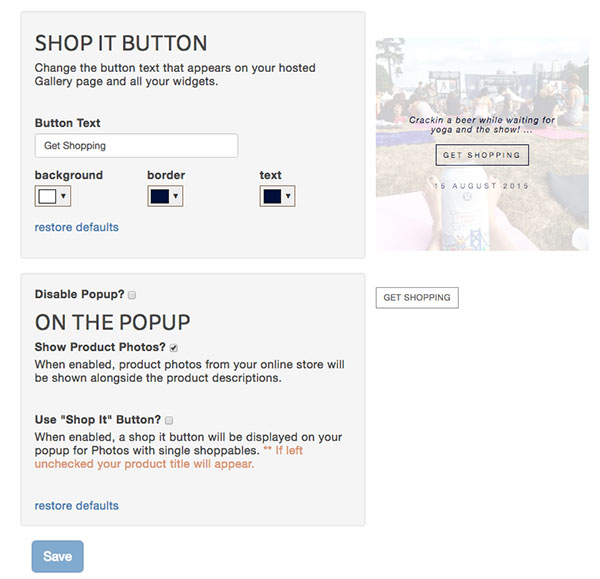This screenshot has height=579, width=600.
Task: Select the white background color swatch
Action: coord(47,196)
